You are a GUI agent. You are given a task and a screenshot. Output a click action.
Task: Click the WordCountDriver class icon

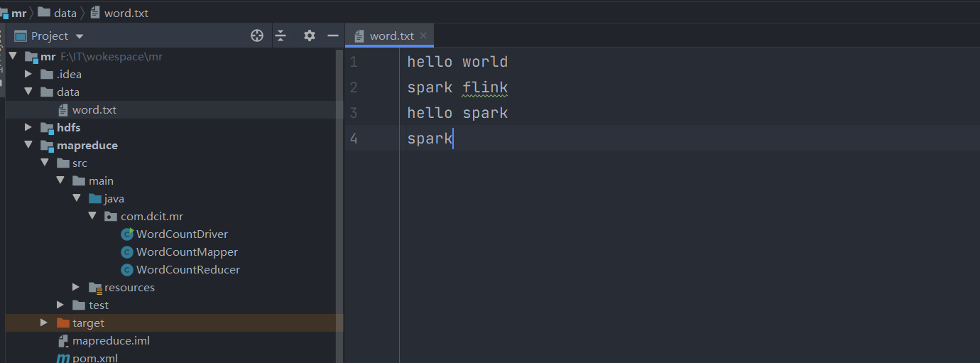click(127, 234)
